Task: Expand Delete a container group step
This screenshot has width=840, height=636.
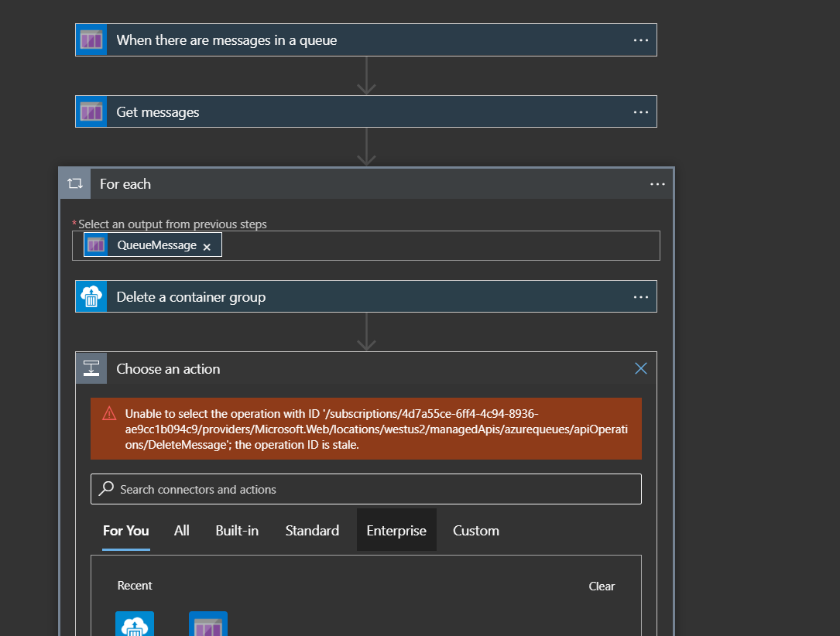Action: pos(366,296)
